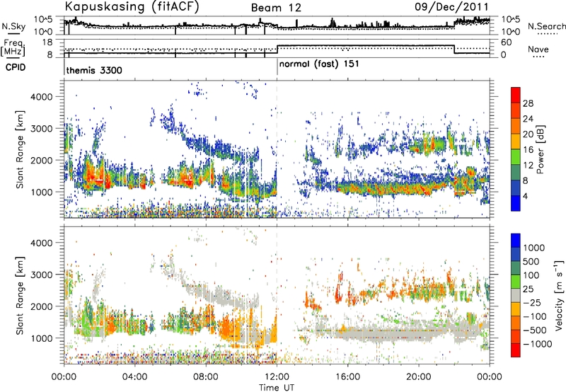The width and height of the screenshot is (566, 392).
Task: Click the 'N.Sky' legend label
Action: (13, 26)
